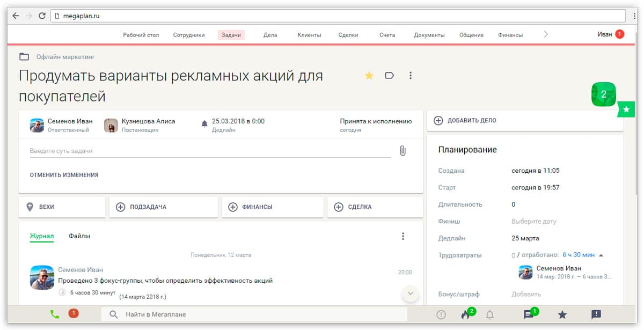The width and height of the screenshot is (644, 330).
Task: Open the calls phone icon in bottom bar
Action: pos(55,314)
